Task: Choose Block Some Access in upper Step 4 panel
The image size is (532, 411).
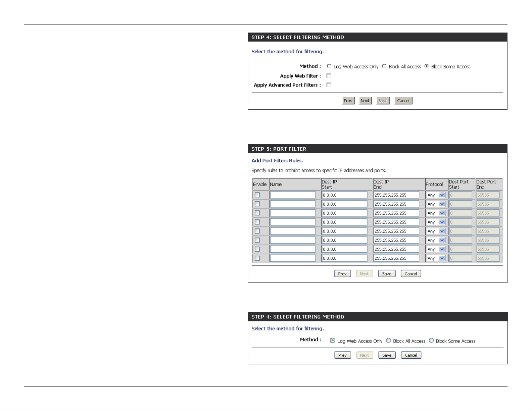Action: (x=426, y=66)
